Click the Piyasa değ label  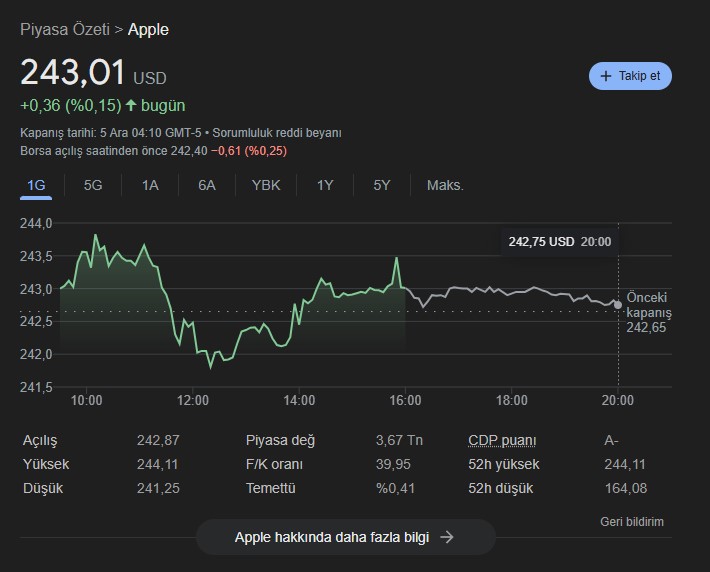[x=280, y=440]
